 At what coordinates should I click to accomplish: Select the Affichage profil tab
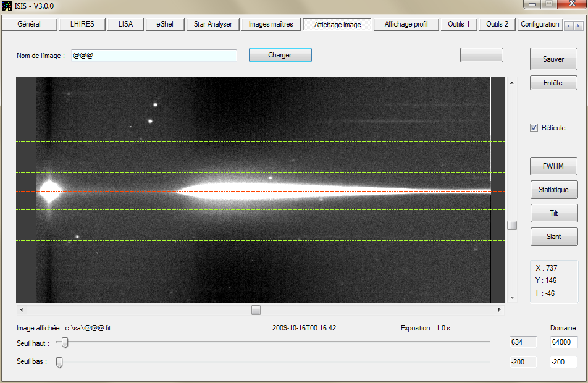coord(406,24)
